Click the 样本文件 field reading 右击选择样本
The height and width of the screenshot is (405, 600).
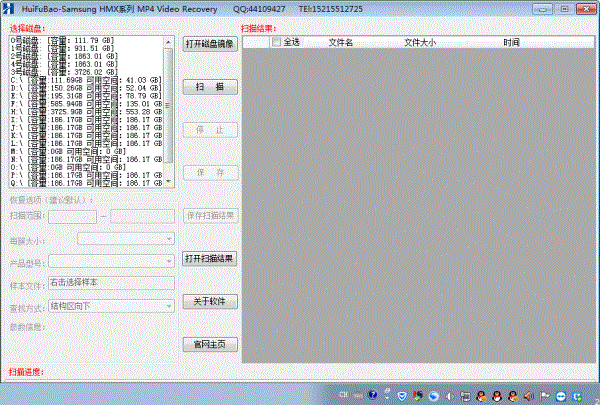point(111,283)
